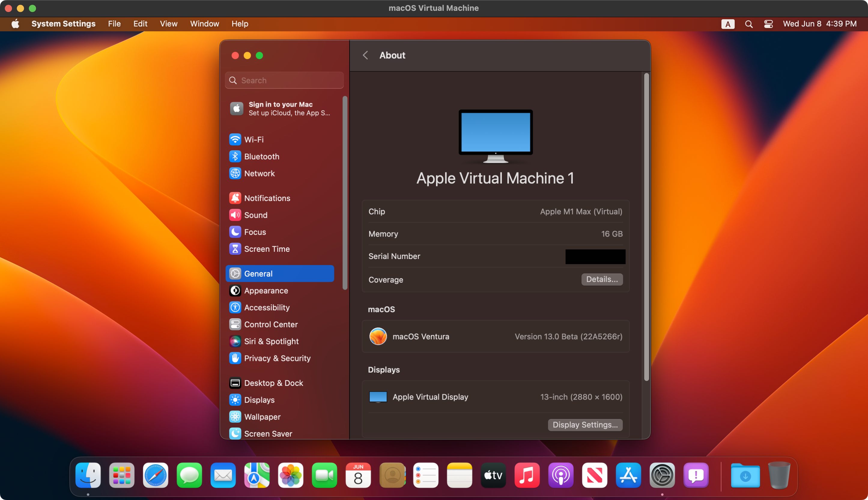Open Bluetooth settings pane

tap(280, 157)
